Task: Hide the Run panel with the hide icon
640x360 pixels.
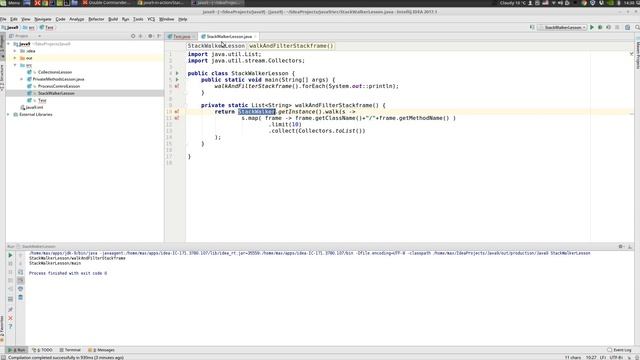Action: click(630, 247)
